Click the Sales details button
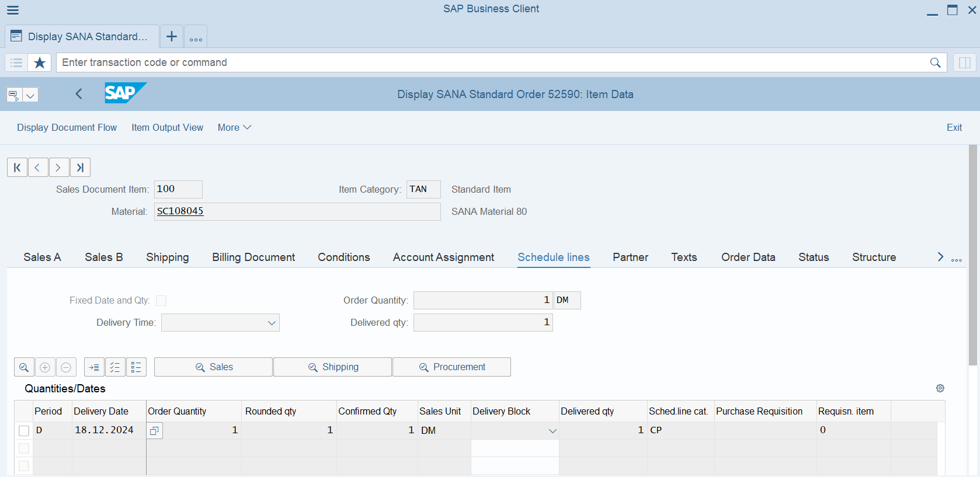The width and height of the screenshot is (980, 477). click(x=213, y=367)
